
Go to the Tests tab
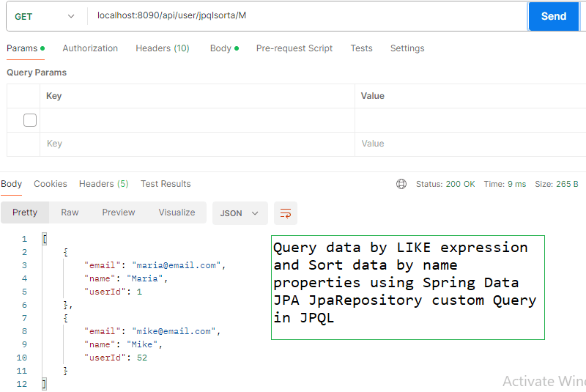click(361, 48)
